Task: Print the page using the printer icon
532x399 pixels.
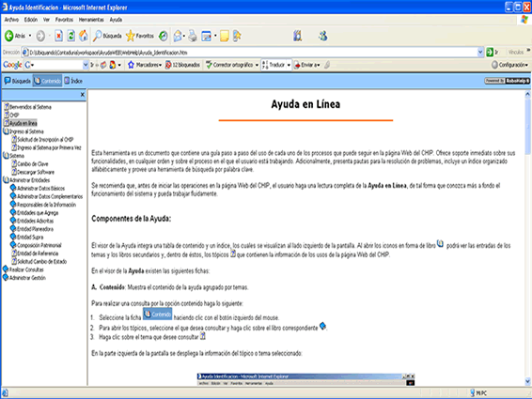Action: pyautogui.click(x=193, y=36)
